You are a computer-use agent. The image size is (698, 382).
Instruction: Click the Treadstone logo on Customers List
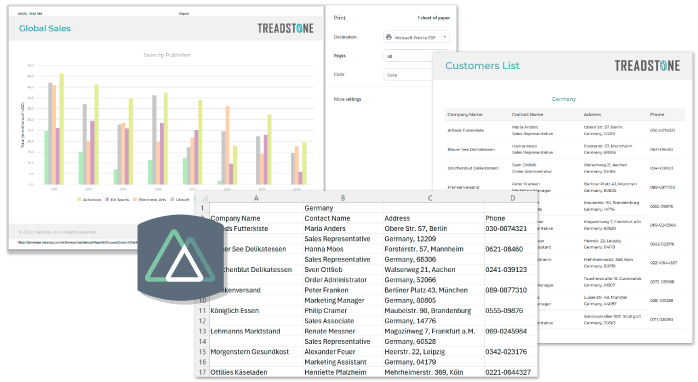647,66
